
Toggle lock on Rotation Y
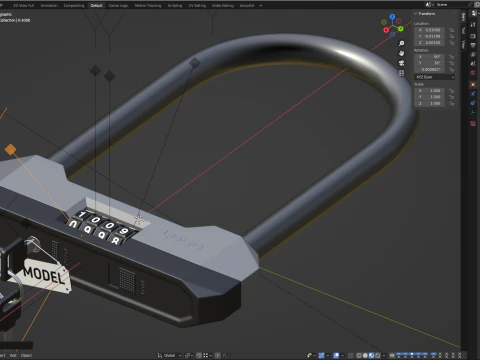[452, 63]
